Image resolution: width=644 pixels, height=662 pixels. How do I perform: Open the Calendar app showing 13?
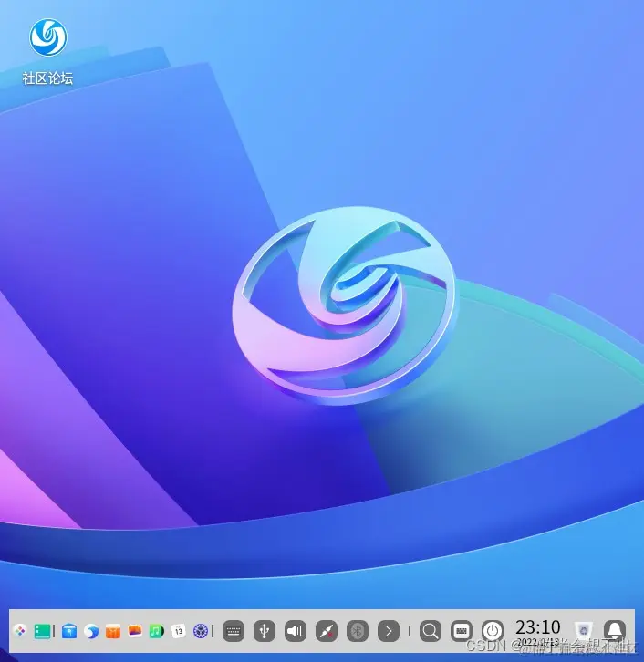coord(179,631)
